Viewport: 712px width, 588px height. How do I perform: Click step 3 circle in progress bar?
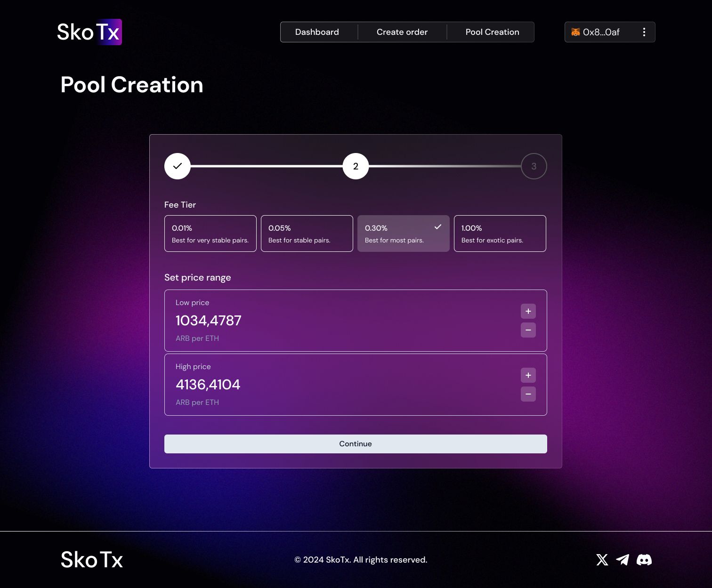pyautogui.click(x=534, y=166)
